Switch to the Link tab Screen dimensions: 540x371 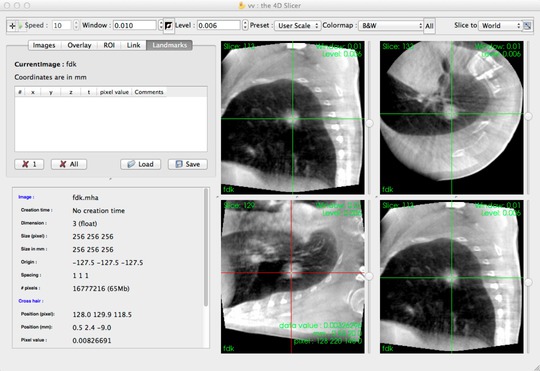(x=133, y=45)
